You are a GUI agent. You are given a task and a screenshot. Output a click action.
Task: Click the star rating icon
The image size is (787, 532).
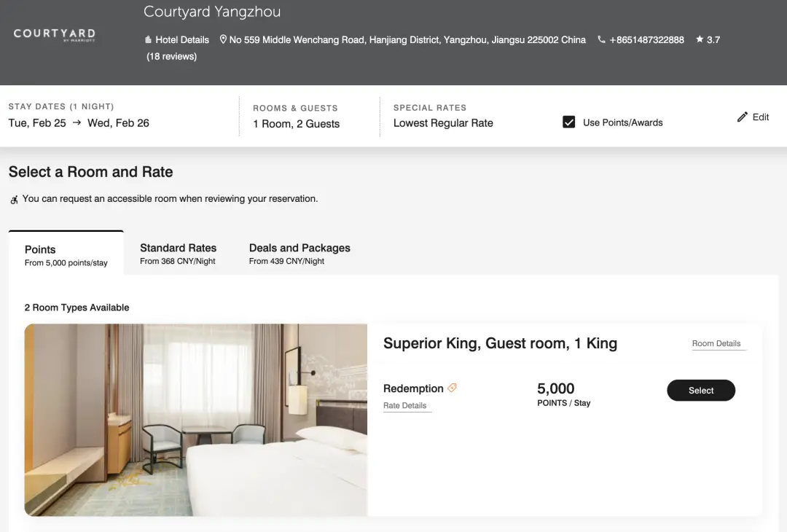700,39
